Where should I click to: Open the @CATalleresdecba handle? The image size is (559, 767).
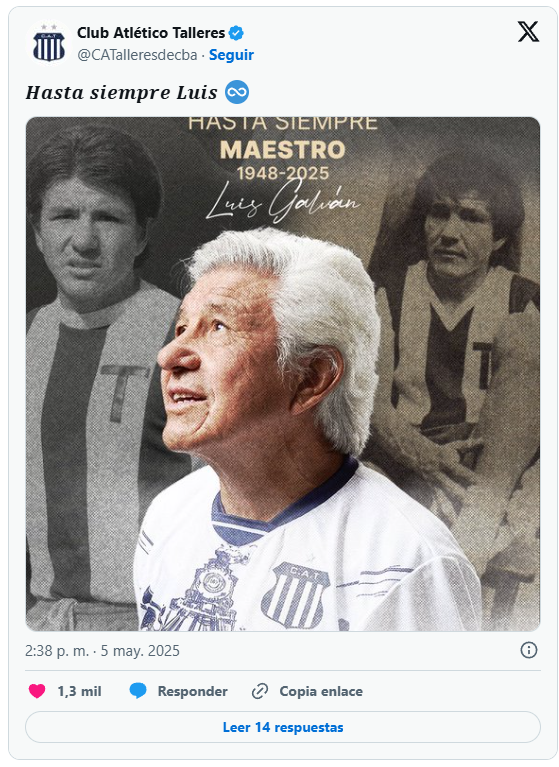click(x=137, y=55)
